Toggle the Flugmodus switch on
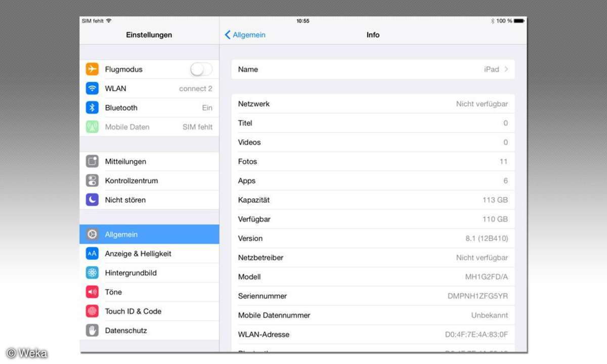Screen dimensions: 607x364 (201, 69)
